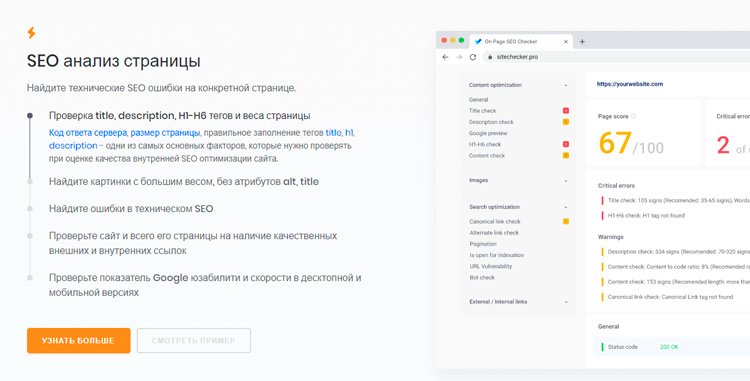The height and width of the screenshot is (381, 750).
Task: Click the СМОТРЕТЬ ПРИМЕР button
Action: [194, 340]
